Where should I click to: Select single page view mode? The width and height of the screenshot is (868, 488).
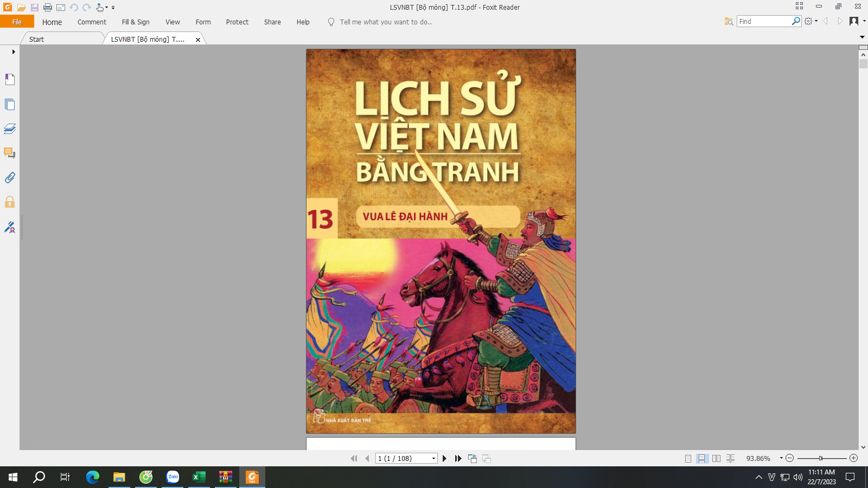click(688, 459)
